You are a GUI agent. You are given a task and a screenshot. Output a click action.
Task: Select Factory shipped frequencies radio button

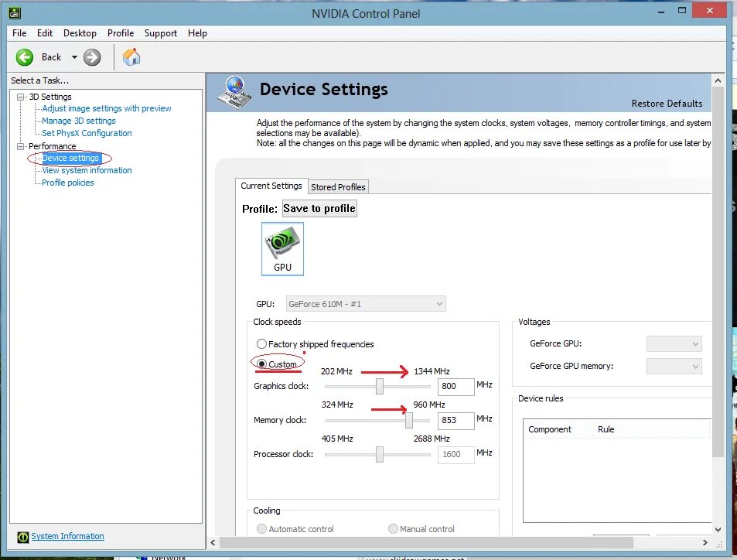(262, 343)
